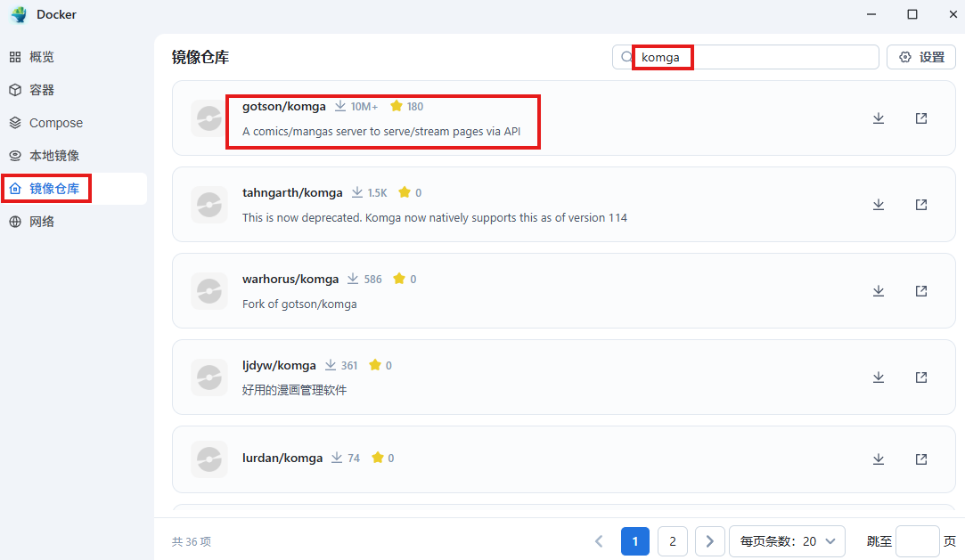
Task: Click the 10M+ download count
Action: (364, 106)
